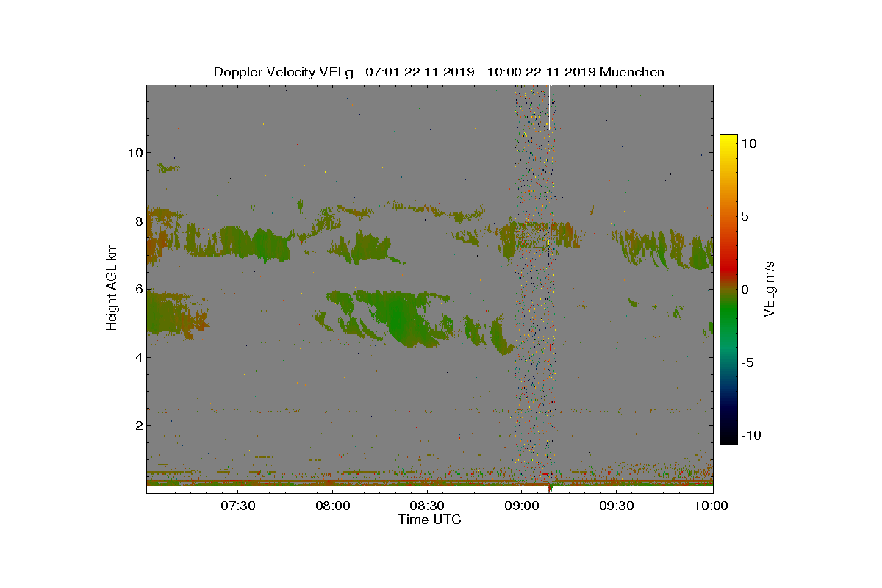The height and width of the screenshot is (588, 882).
Task: Click the colorbar value 5
Action: coord(745,217)
